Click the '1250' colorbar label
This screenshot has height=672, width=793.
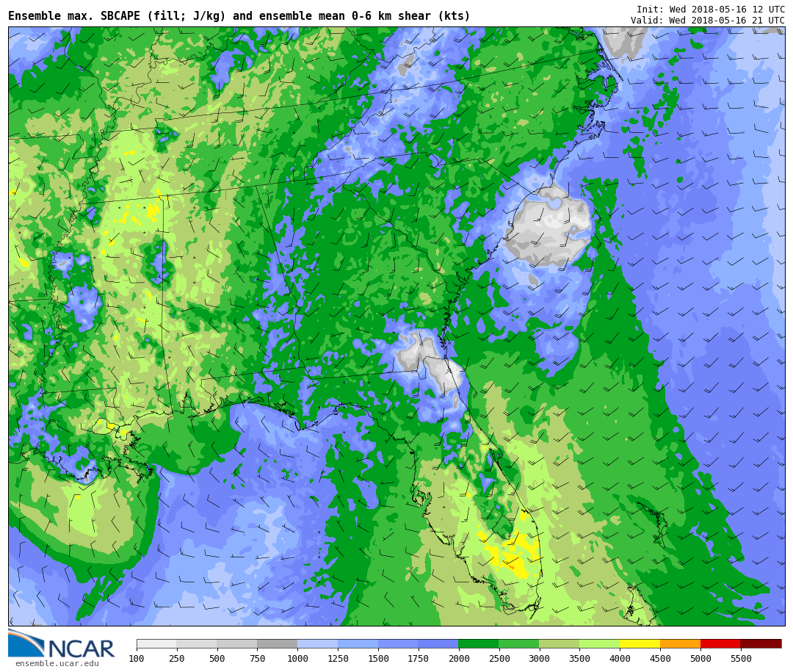click(338, 658)
